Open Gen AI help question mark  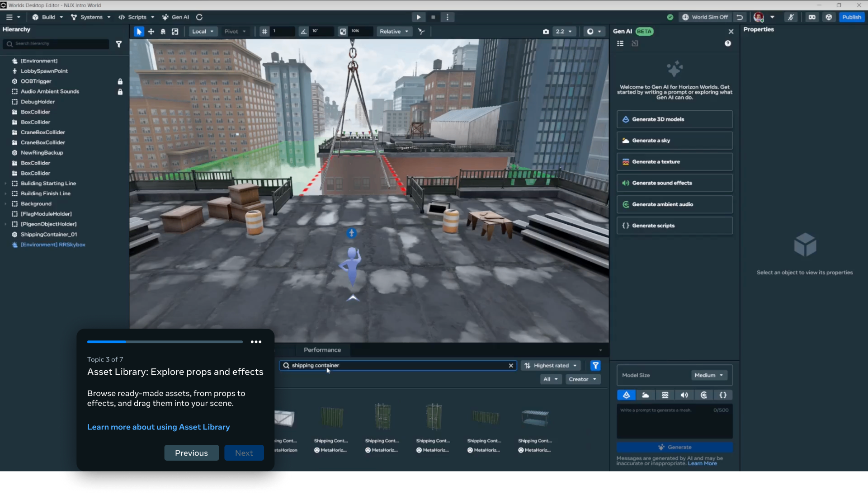point(728,43)
